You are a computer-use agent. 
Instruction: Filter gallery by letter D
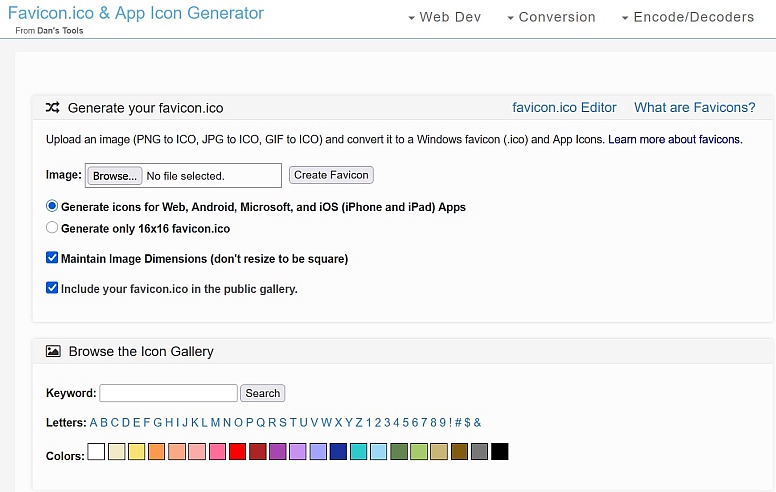tap(126, 423)
